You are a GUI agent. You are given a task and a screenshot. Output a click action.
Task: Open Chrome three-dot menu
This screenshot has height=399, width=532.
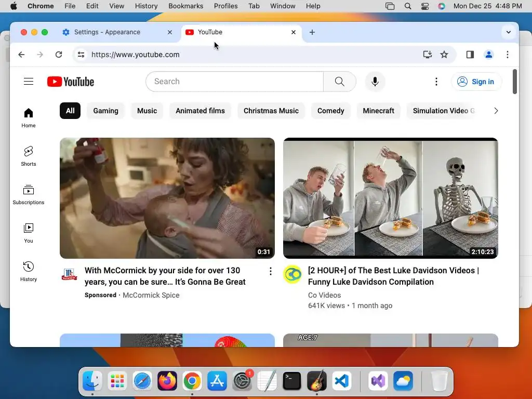click(x=507, y=54)
